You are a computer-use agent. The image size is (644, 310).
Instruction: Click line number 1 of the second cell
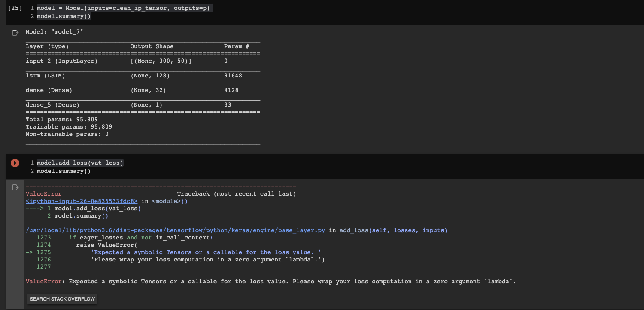(x=32, y=163)
